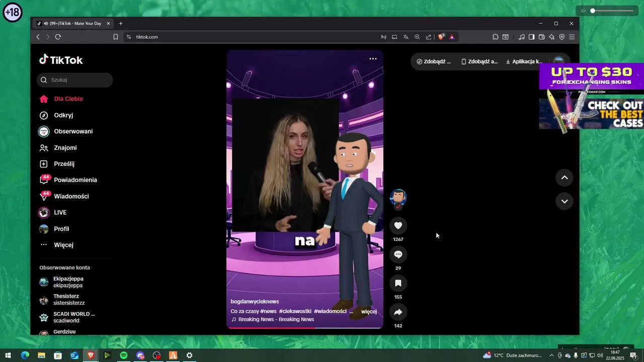Open the Brave Shields lion icon
Screen dimensions: 644x362
click(441, 37)
